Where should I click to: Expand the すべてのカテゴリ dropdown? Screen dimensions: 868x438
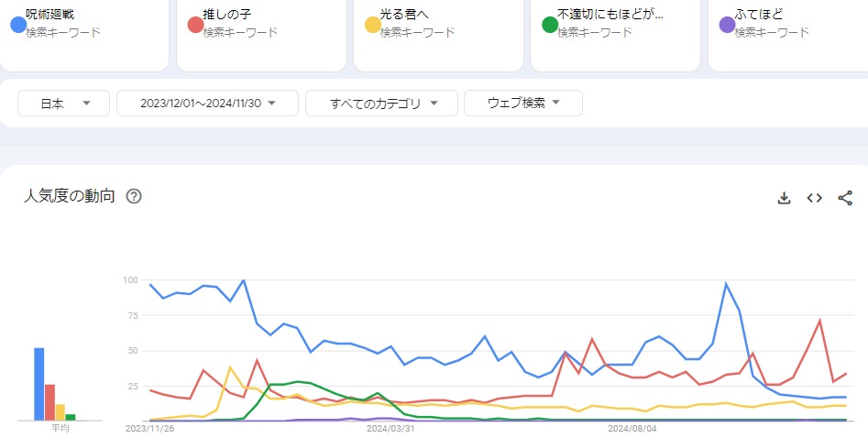381,104
